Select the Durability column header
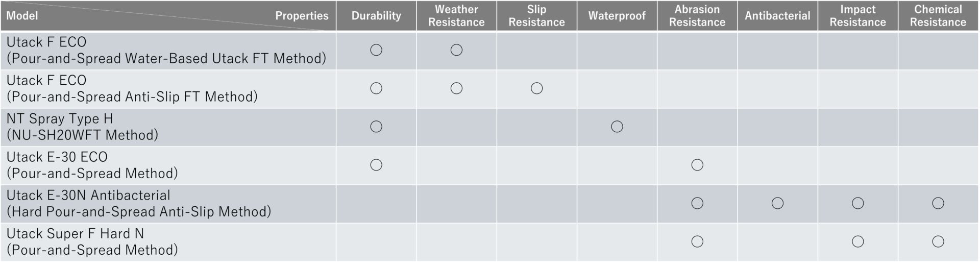980x267 pixels. (x=376, y=16)
